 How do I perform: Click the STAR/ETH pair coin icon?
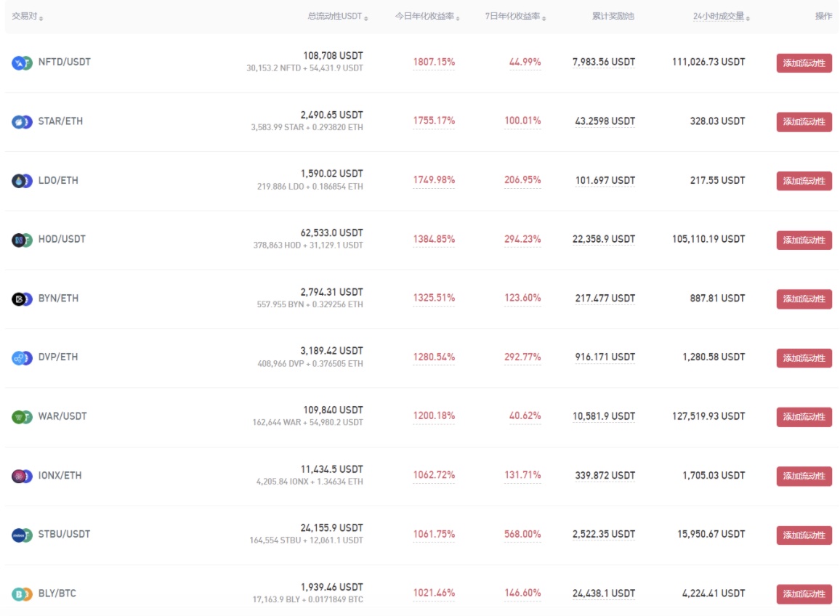[23, 121]
